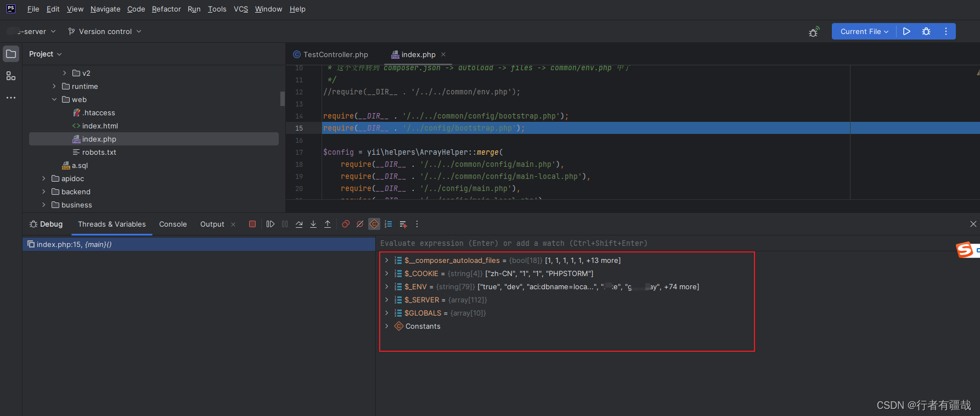Expand the Constants node
The width and height of the screenshot is (980, 416).
pyautogui.click(x=387, y=326)
